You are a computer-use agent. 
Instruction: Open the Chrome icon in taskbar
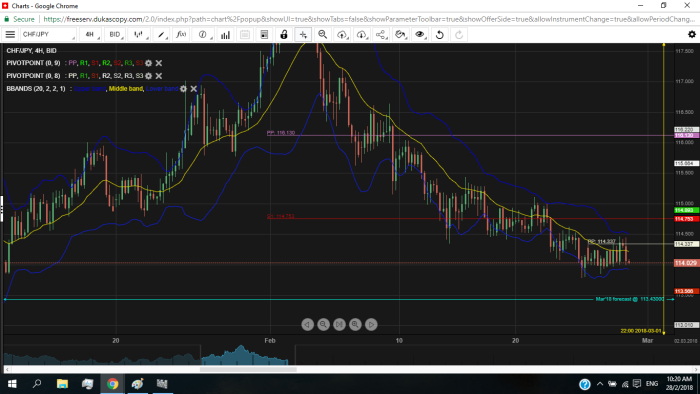click(x=112, y=384)
